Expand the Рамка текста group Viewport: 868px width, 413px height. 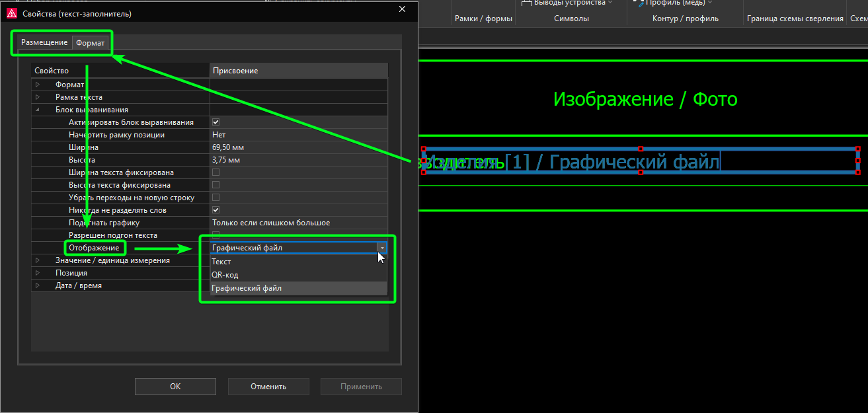(x=38, y=97)
